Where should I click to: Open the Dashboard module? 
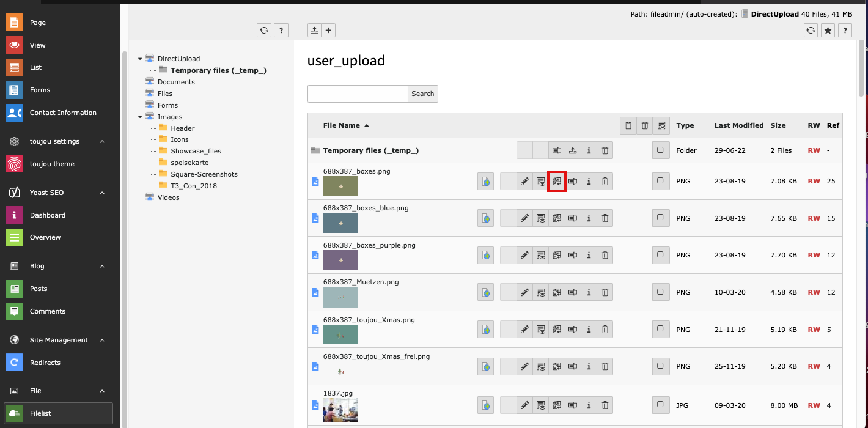(x=48, y=215)
